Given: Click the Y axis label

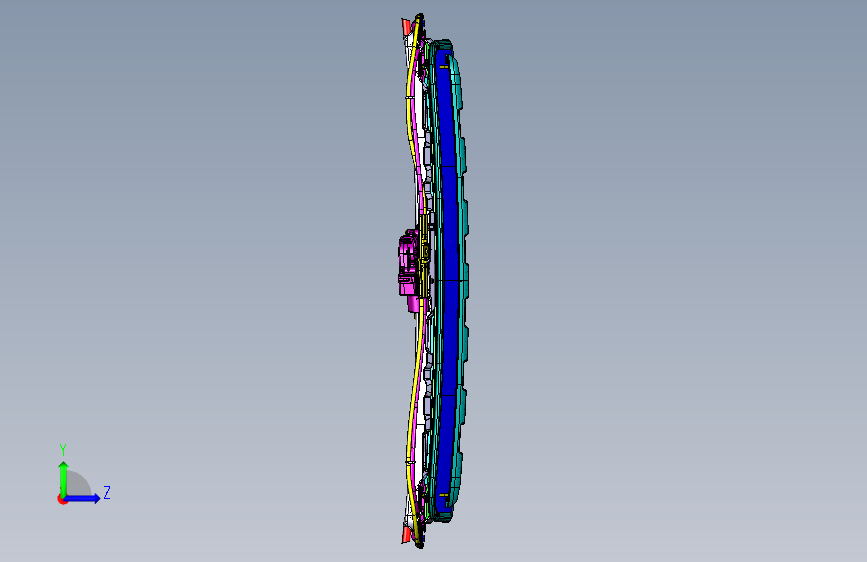Looking at the screenshot, I should 63,450.
